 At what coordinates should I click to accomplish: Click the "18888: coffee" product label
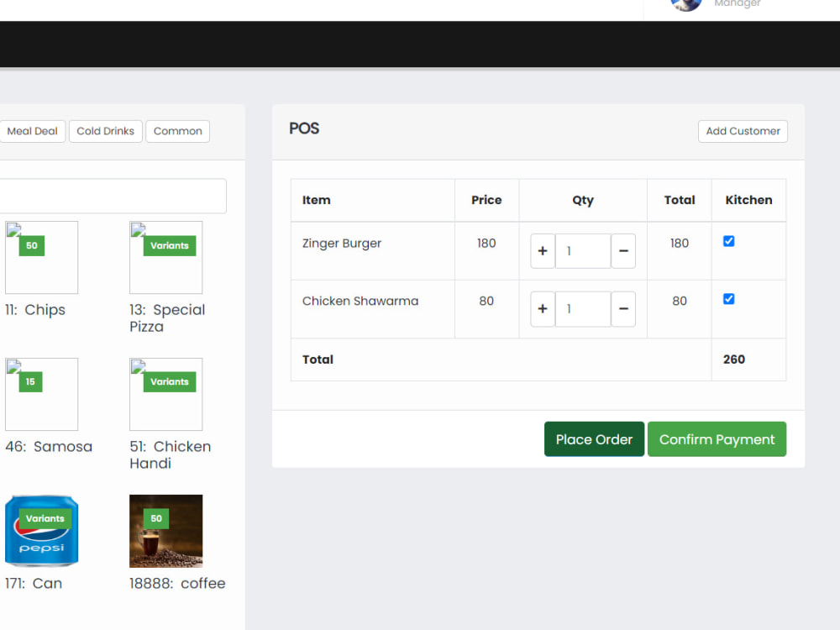pos(177,584)
